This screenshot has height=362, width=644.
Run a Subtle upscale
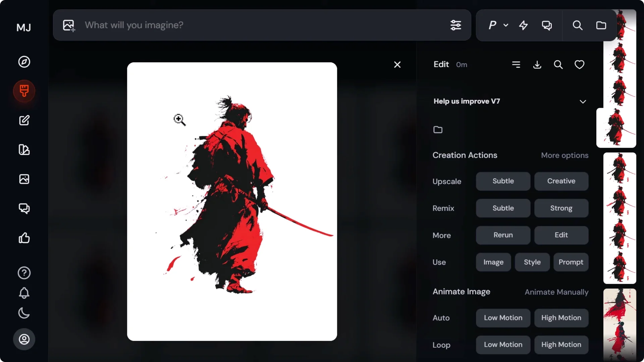click(503, 181)
